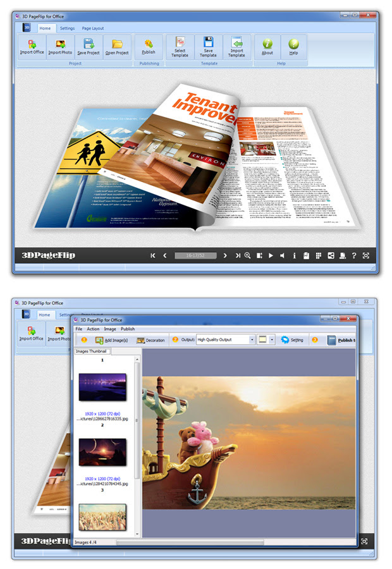Click the thumbnail list scroll-down arrow
Screen dimensions: 392x569
tap(137, 534)
